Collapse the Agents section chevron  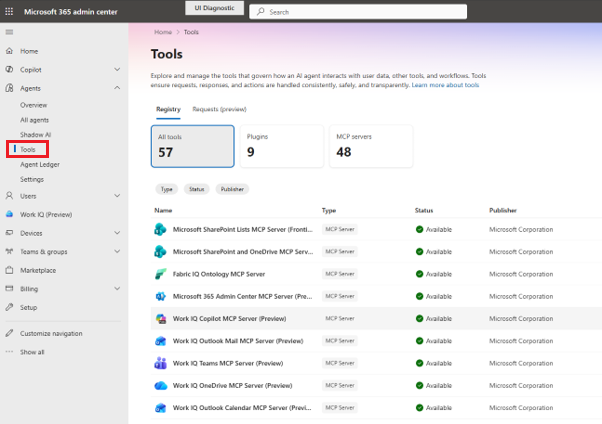coord(117,88)
